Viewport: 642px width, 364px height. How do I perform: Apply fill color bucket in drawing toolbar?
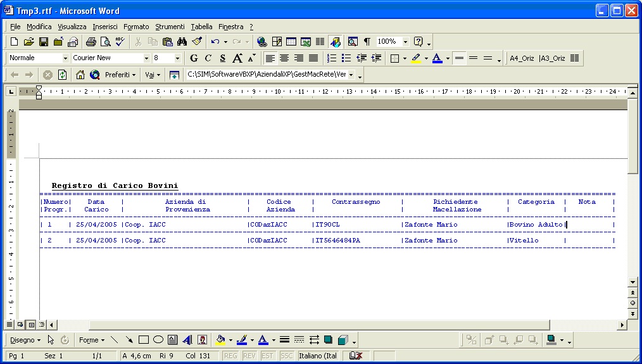[x=220, y=340]
